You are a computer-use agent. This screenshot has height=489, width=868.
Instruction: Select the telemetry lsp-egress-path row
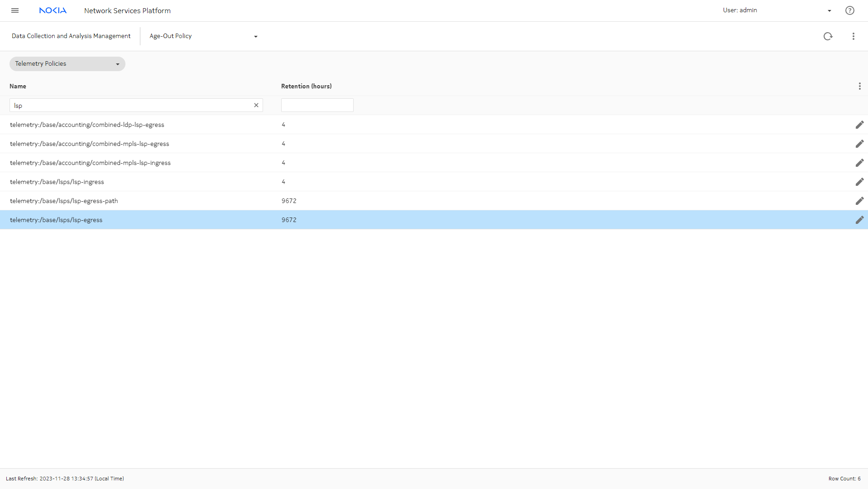tap(64, 201)
